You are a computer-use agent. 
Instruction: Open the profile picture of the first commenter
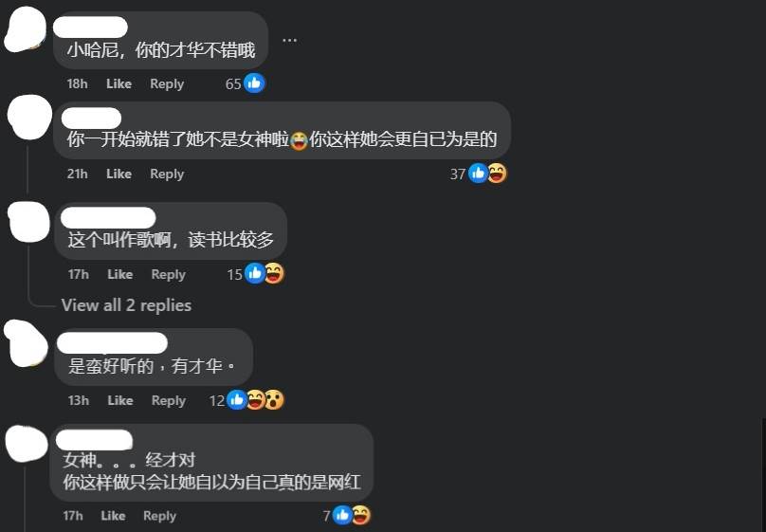pos(25,29)
